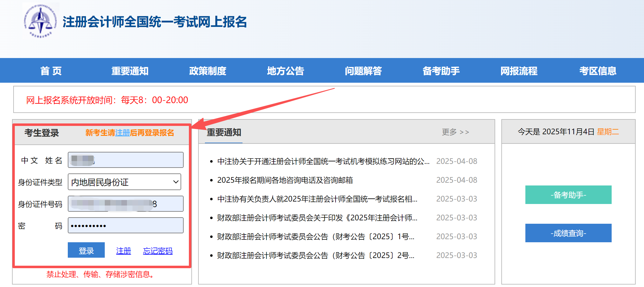Open 重要通知 navigation menu item
This screenshot has height=287, width=644.
pos(130,71)
